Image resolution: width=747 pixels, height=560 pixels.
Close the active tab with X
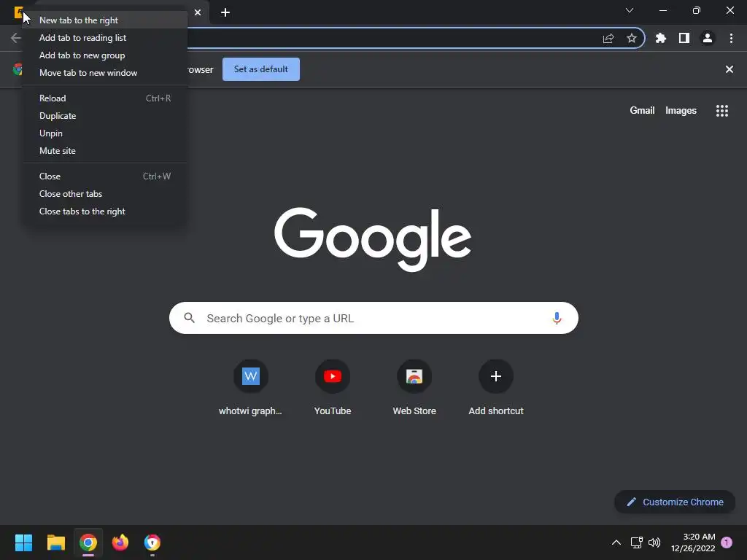[x=198, y=12]
